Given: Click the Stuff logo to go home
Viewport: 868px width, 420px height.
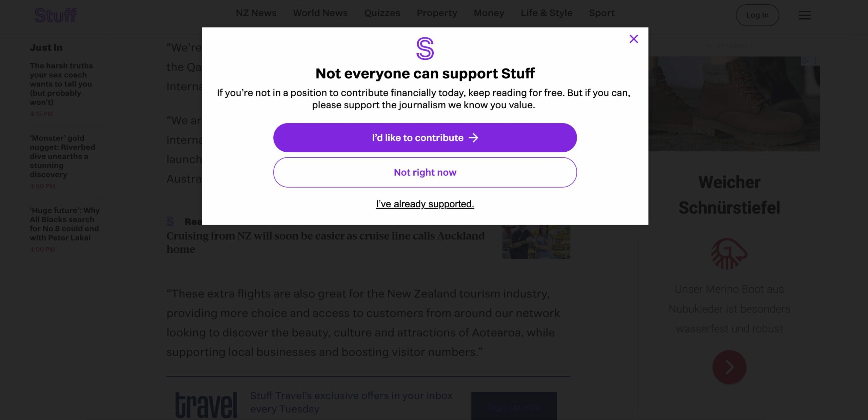Looking at the screenshot, I should 55,14.
